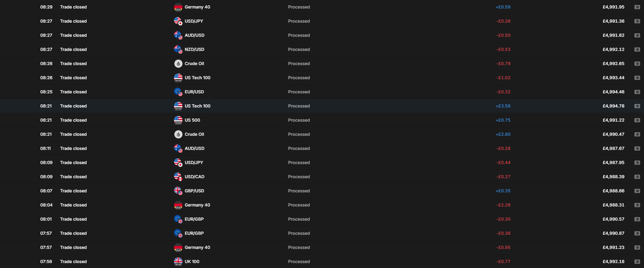Click the 07:57 EUR/GBP trade timestamp
The height and width of the screenshot is (268, 644).
(x=46, y=233)
